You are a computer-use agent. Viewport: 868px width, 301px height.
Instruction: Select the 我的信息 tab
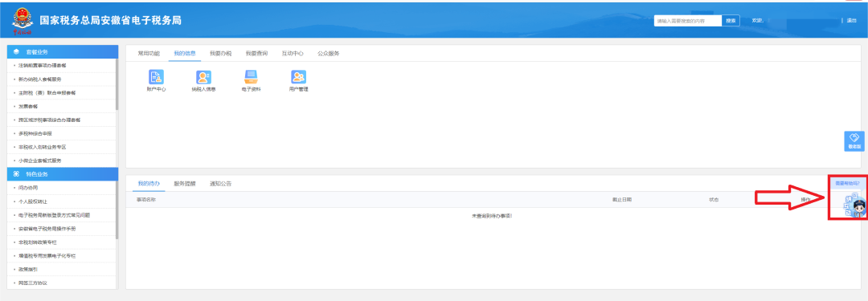click(184, 54)
